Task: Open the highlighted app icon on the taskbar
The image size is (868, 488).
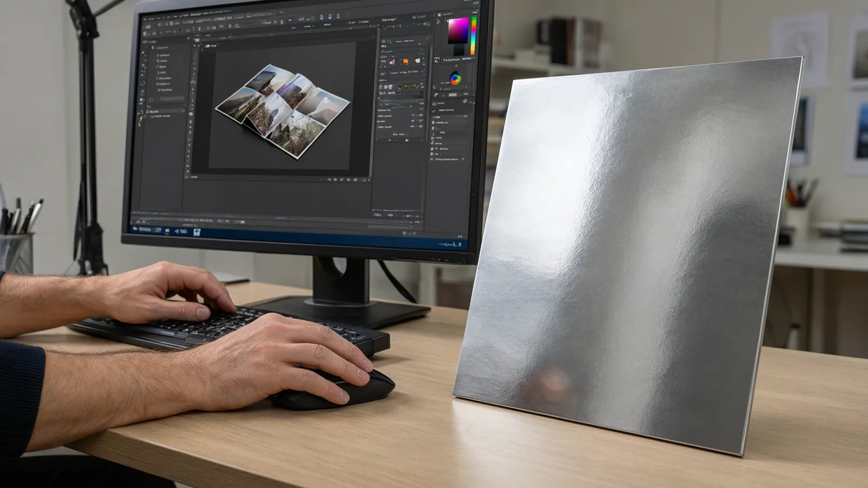Action: coord(197,232)
